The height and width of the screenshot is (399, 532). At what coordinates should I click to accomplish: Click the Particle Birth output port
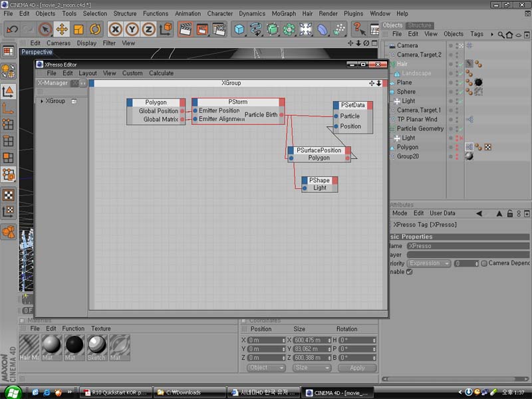(x=281, y=114)
